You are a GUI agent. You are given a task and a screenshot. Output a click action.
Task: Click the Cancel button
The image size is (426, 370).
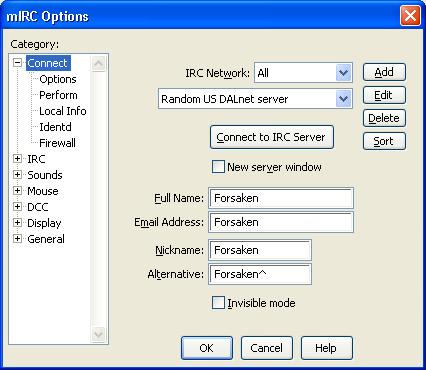tap(267, 348)
